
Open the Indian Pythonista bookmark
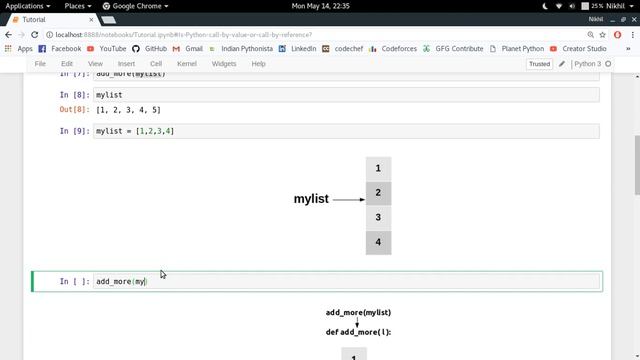point(241,49)
